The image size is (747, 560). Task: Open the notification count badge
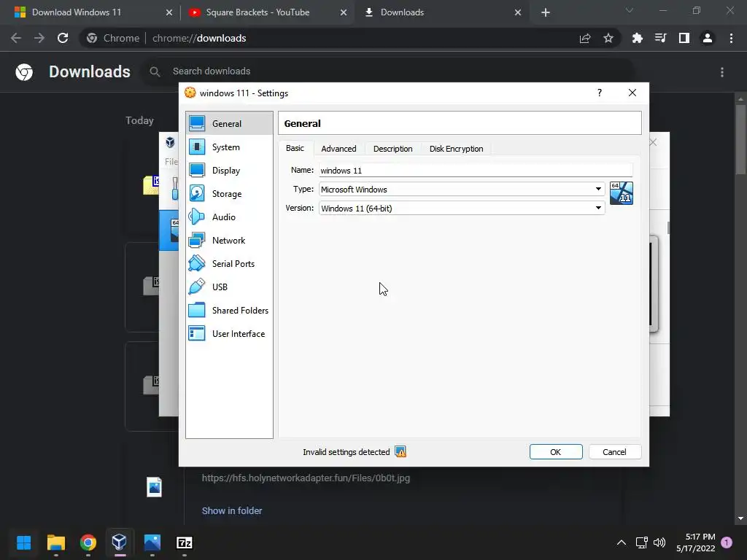click(727, 542)
